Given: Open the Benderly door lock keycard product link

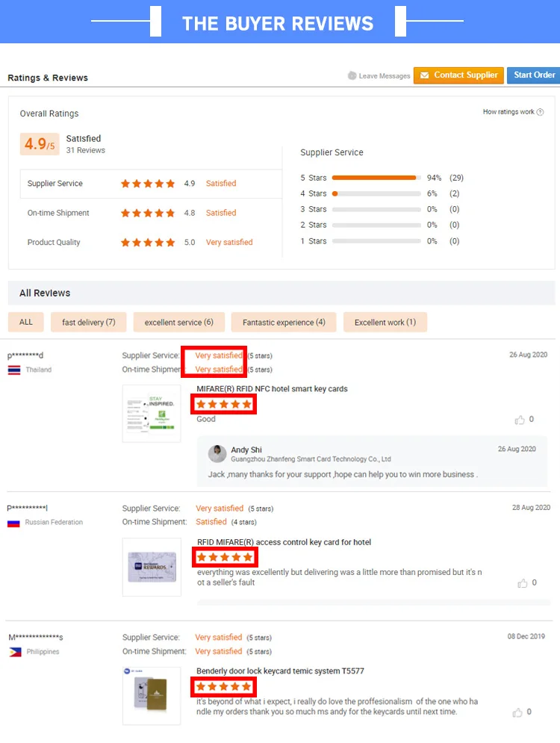Looking at the screenshot, I should point(281,671).
